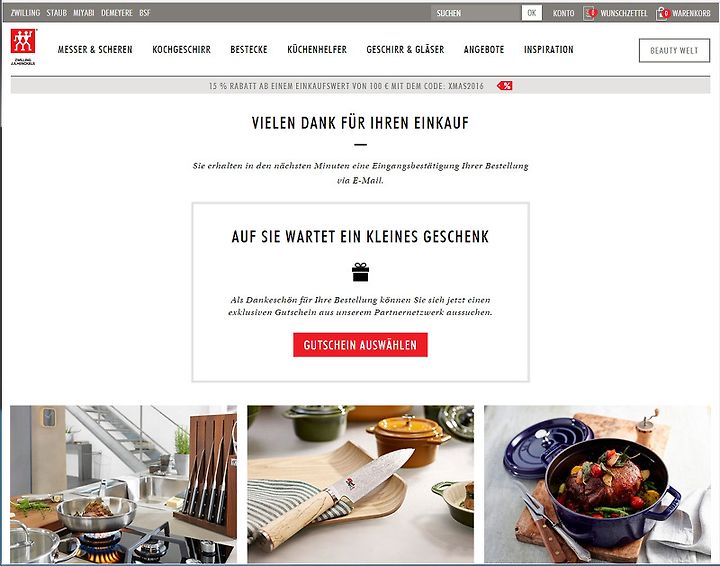
Task: Focus the Suchen search field
Action: (x=476, y=13)
